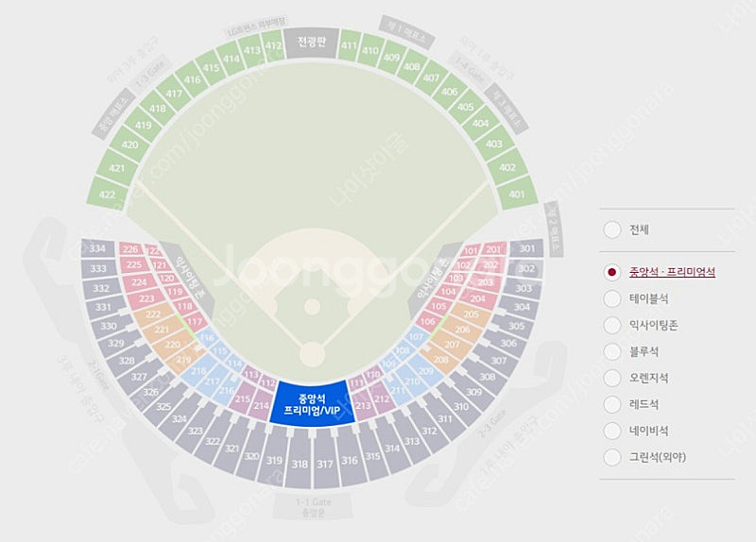Viewport: 756px width, 542px height.
Task: Click navy section 318
Action: [300, 464]
